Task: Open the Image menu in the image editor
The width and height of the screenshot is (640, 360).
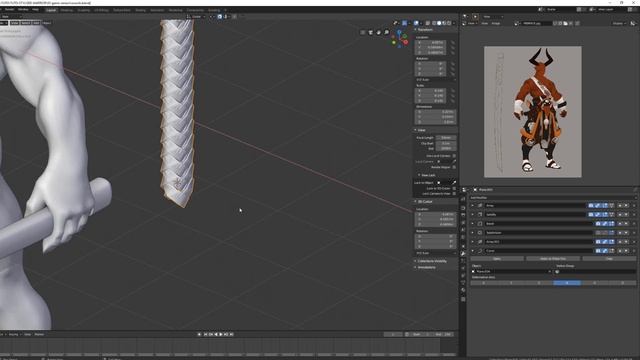Action: [496, 24]
